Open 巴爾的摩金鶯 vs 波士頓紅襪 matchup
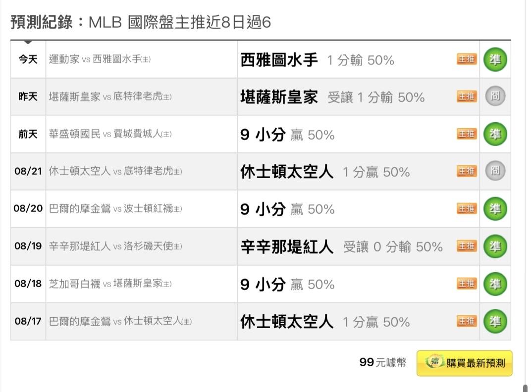 pos(115,208)
